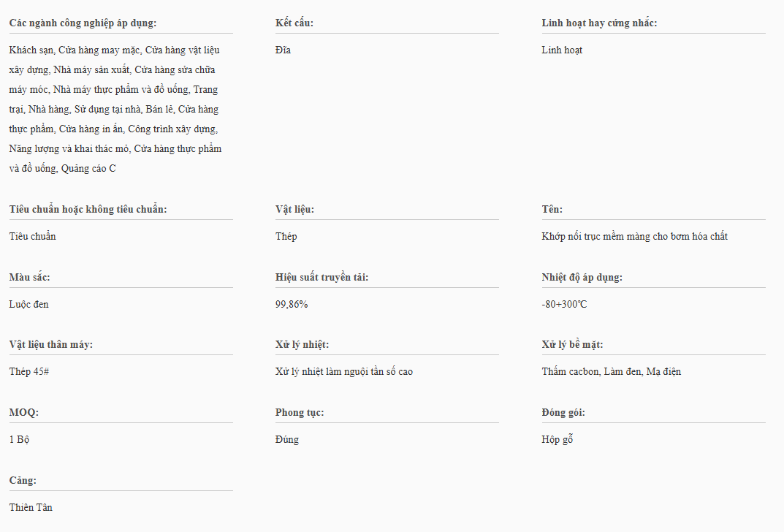Click the '-80+300℃' temperature value

(x=564, y=304)
